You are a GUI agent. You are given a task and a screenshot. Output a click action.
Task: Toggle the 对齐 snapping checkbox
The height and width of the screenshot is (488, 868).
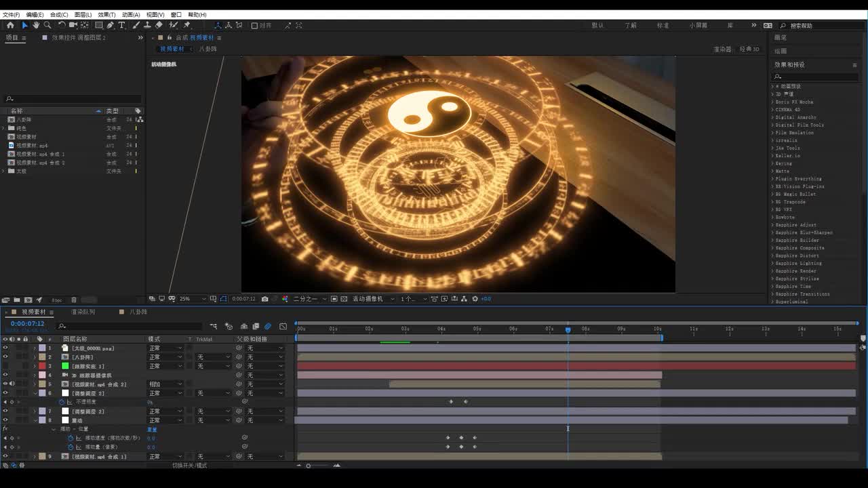pos(254,26)
